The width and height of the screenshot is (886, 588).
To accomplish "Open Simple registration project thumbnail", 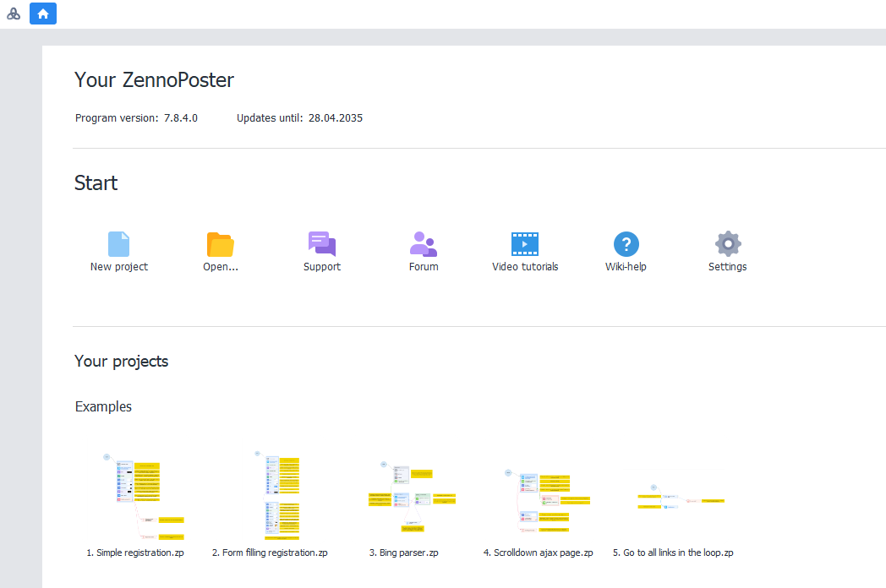I will pos(144,497).
